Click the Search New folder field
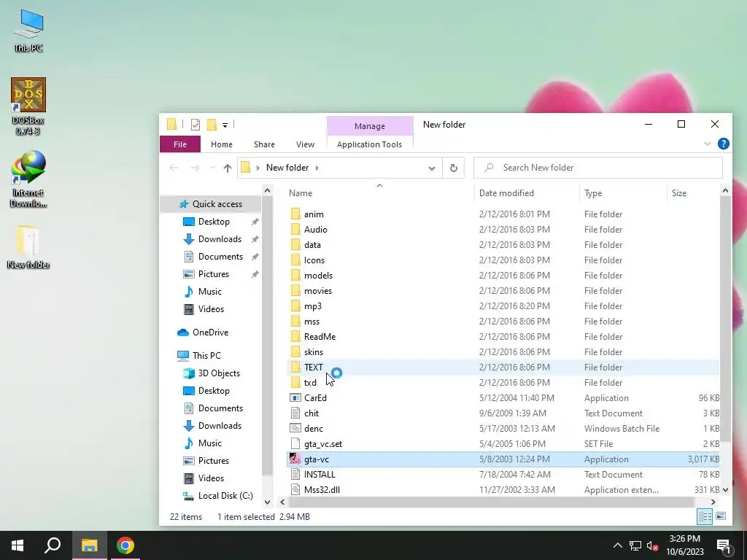747x560 pixels. click(x=598, y=168)
